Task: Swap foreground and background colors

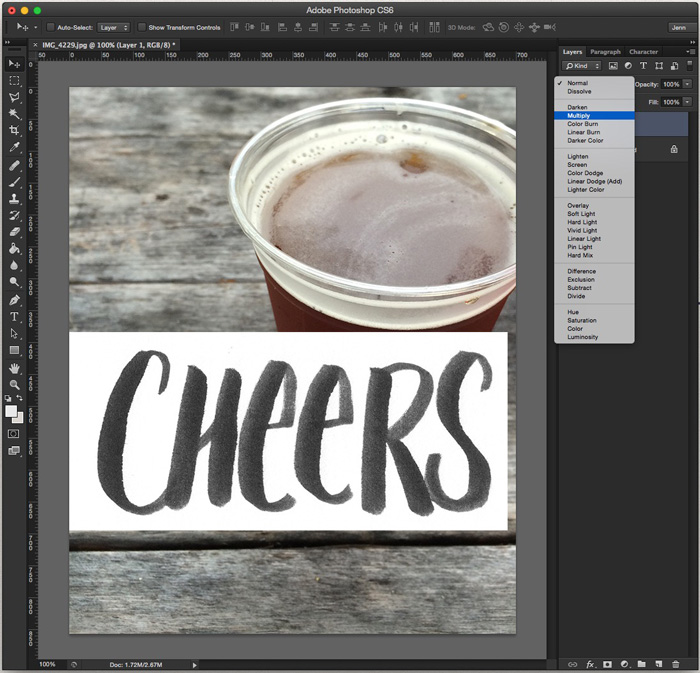Action: [x=20, y=398]
